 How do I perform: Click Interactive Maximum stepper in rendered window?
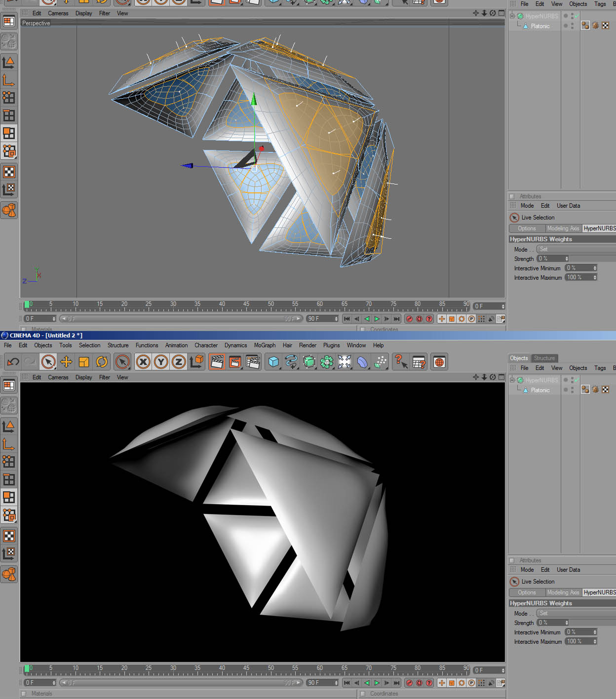[595, 641]
